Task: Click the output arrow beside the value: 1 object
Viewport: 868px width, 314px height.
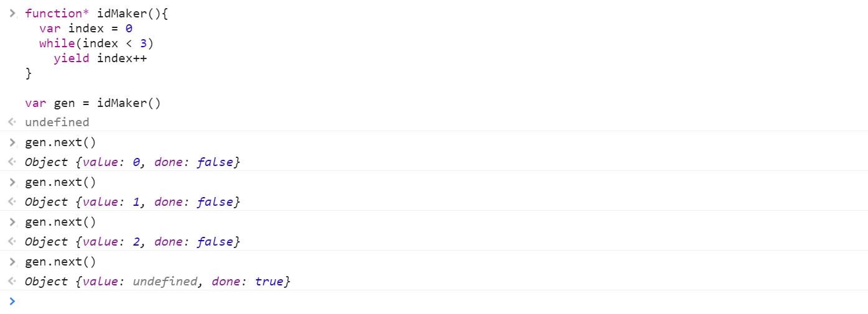Action: (x=12, y=202)
